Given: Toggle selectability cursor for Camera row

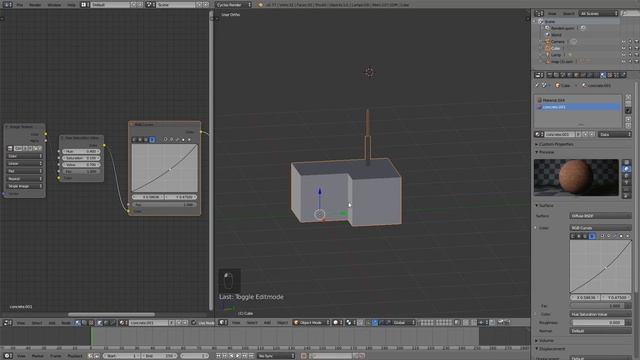Looking at the screenshot, I should (630, 42).
